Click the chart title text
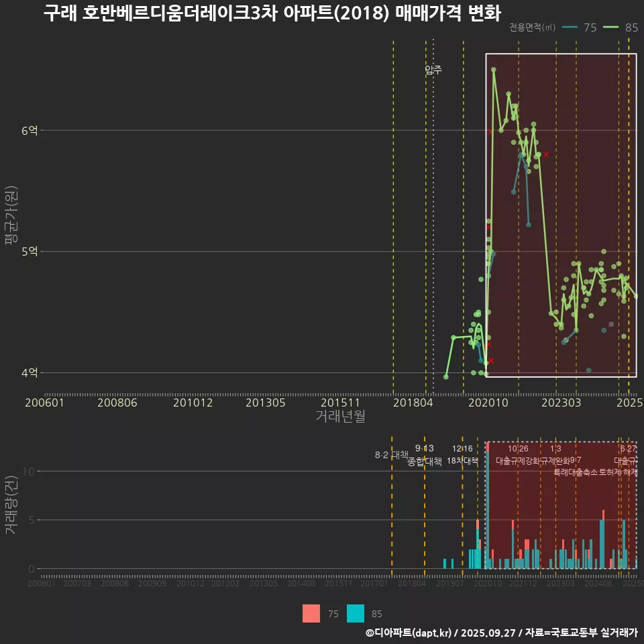 click(x=272, y=13)
